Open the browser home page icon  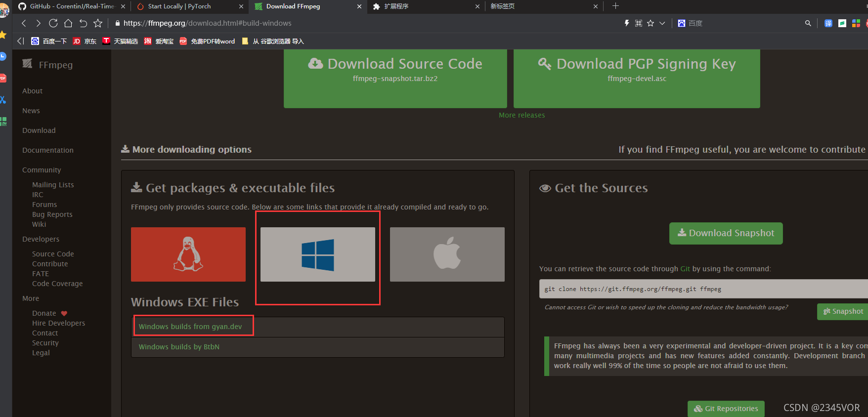point(68,23)
